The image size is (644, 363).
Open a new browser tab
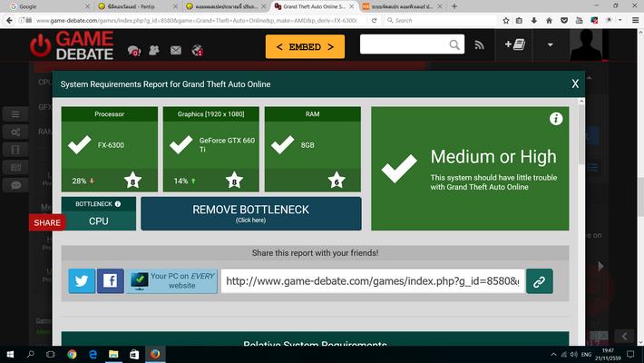point(454,6)
